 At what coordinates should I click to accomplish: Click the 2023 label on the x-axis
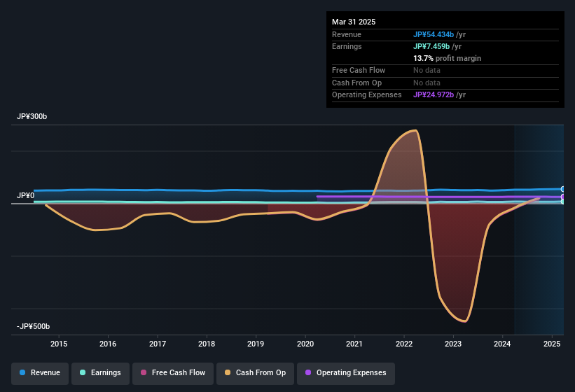pos(453,344)
